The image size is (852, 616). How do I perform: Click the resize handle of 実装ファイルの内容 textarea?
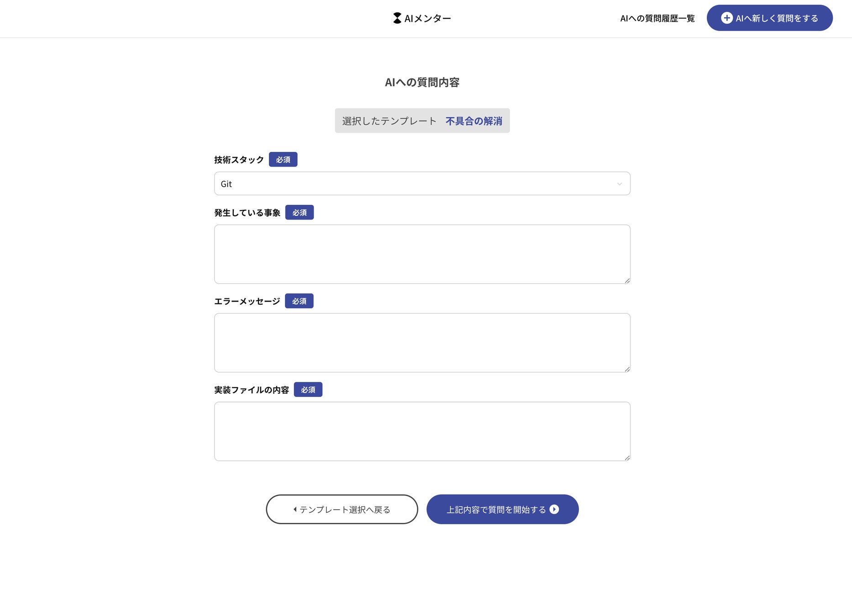point(627,458)
